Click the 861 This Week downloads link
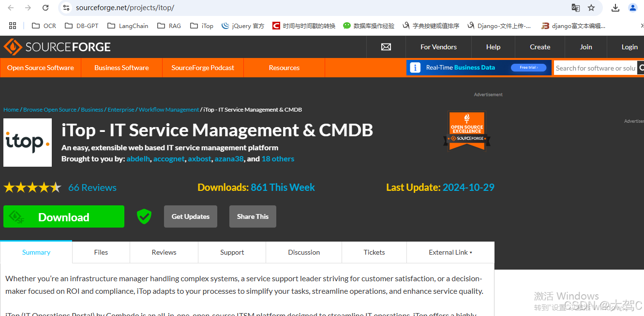Image resolution: width=644 pixels, height=316 pixels. click(283, 187)
